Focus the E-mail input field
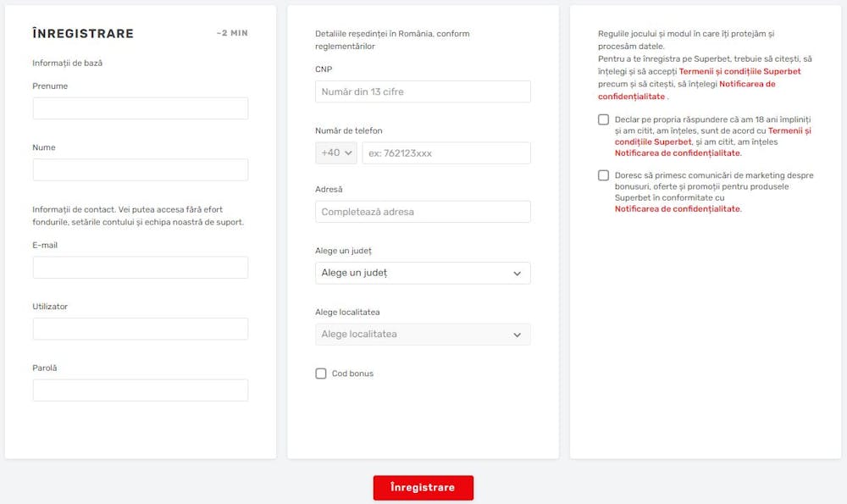This screenshot has width=847, height=504. pos(141,268)
